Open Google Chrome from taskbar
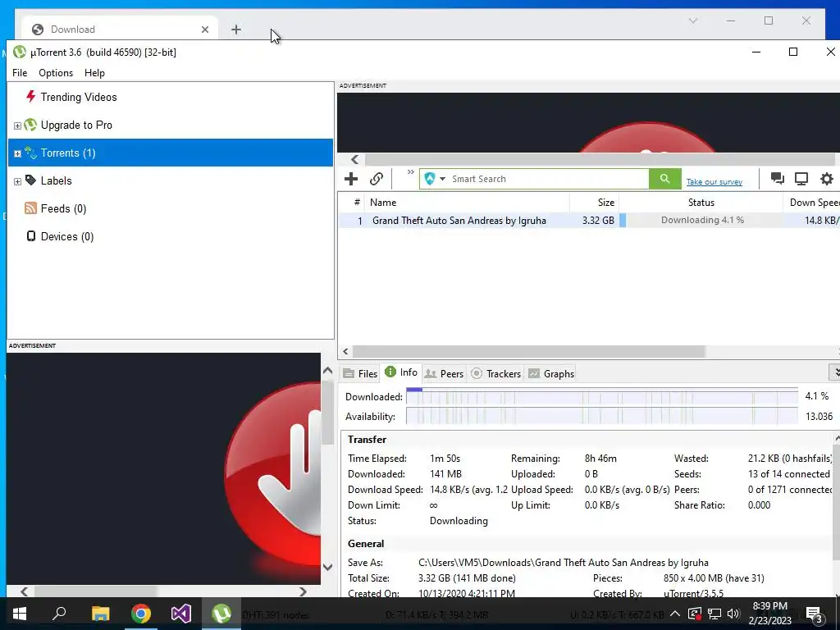The image size is (840, 630). tap(141, 614)
